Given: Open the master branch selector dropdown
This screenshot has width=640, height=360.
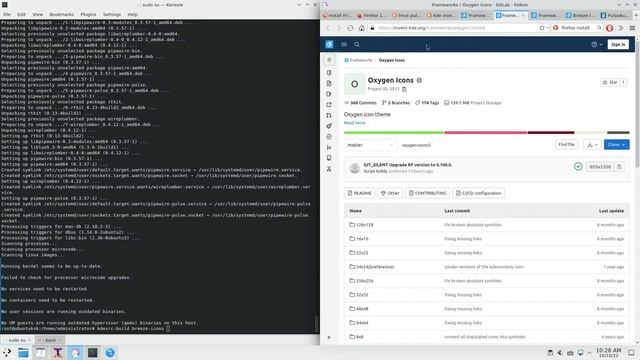Looking at the screenshot, I should [x=370, y=145].
